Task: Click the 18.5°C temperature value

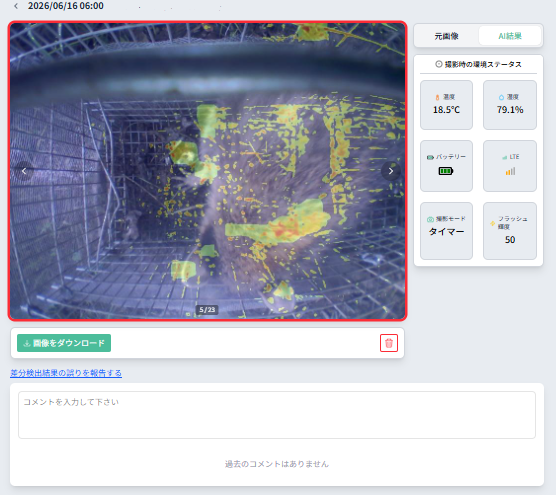Action: 446,110
